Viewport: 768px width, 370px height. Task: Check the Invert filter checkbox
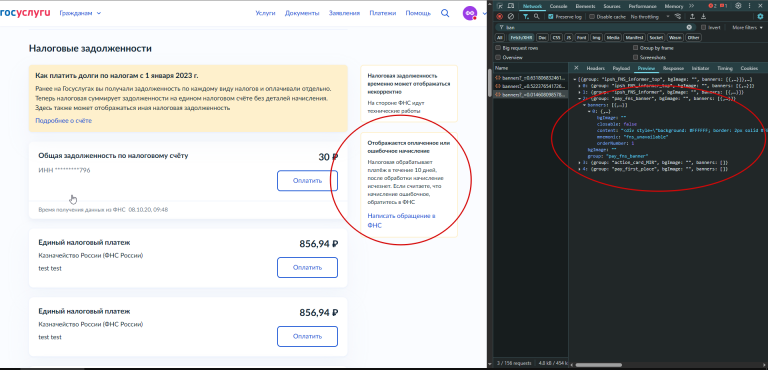click(x=703, y=27)
